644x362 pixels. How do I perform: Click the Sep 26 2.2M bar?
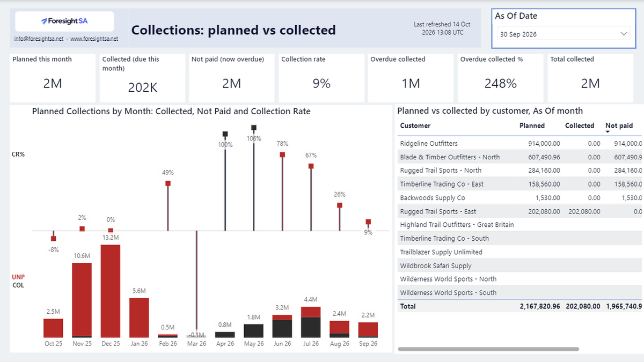368,329
